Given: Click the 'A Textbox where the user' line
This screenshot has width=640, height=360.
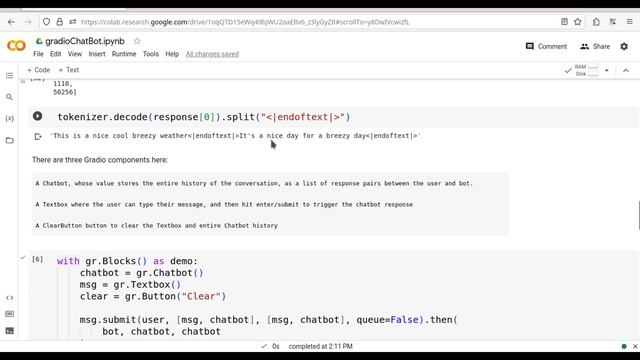Looking at the screenshot, I should (x=224, y=204).
